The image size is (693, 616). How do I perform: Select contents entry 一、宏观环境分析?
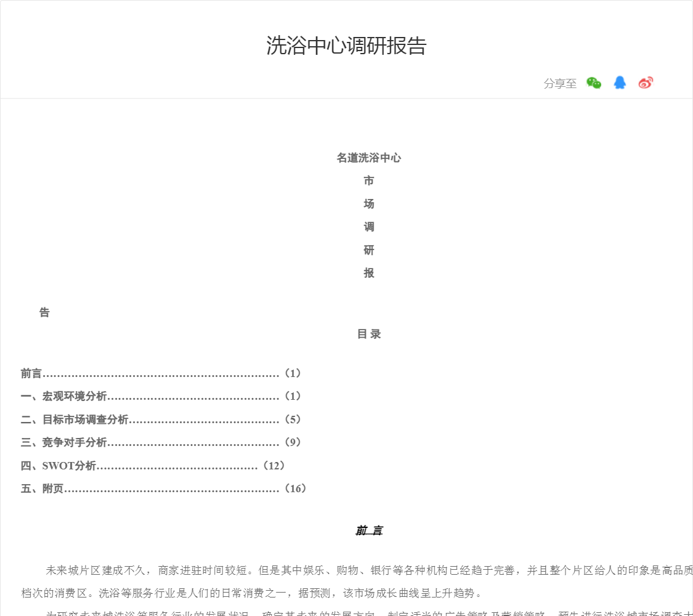[x=161, y=396]
